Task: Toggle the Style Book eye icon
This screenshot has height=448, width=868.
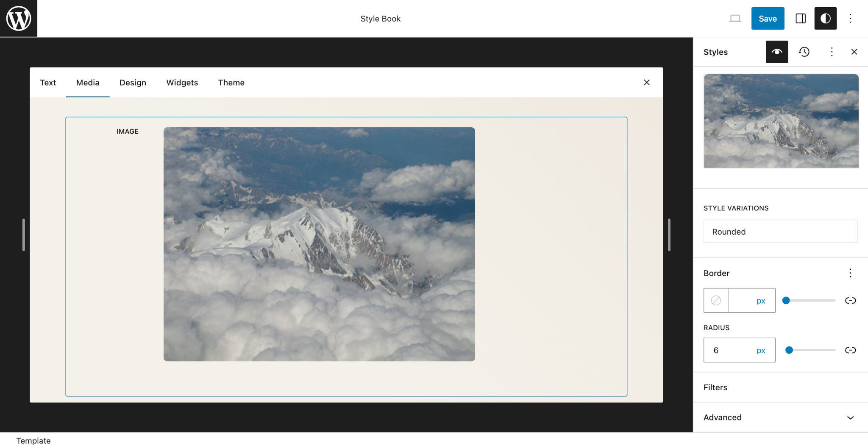Action: click(777, 52)
